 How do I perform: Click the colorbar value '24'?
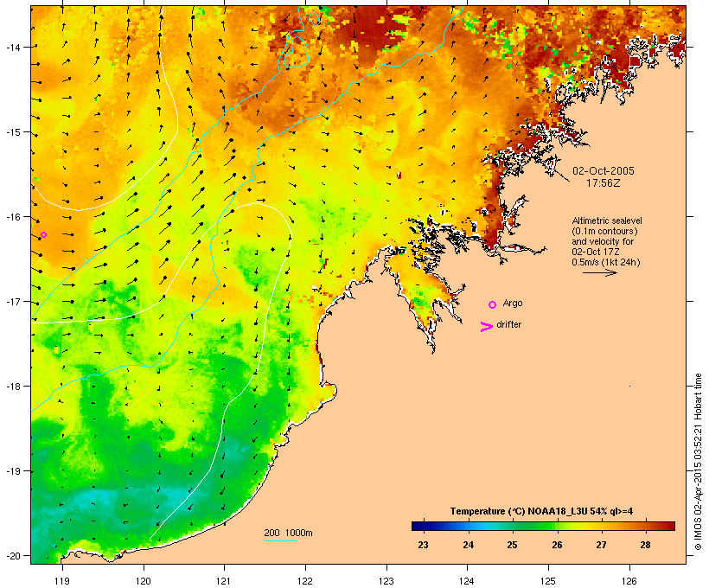pos(468,545)
